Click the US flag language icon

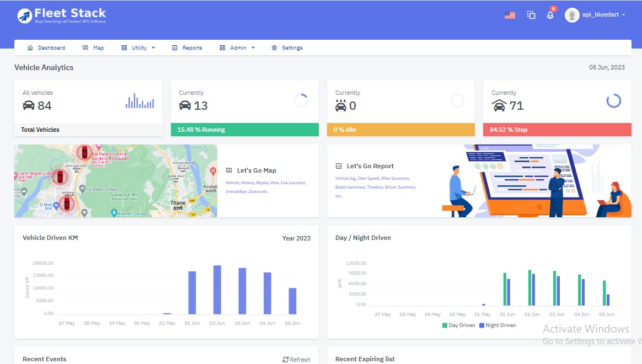pyautogui.click(x=510, y=15)
